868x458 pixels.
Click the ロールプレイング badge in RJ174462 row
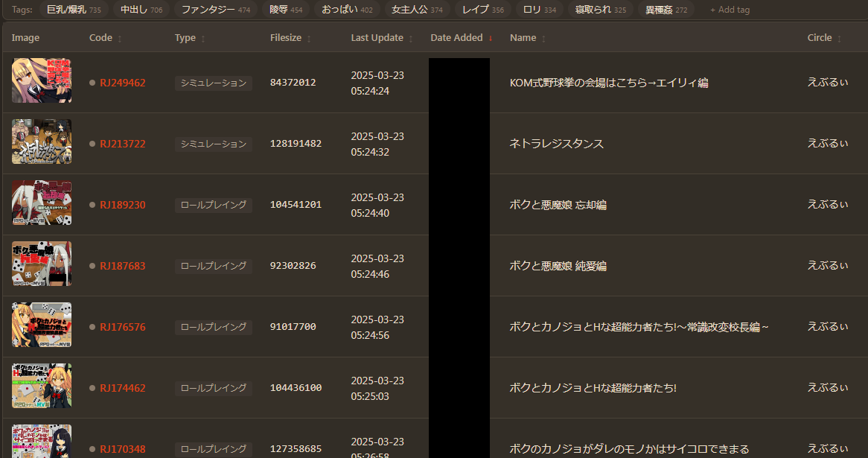tap(214, 388)
